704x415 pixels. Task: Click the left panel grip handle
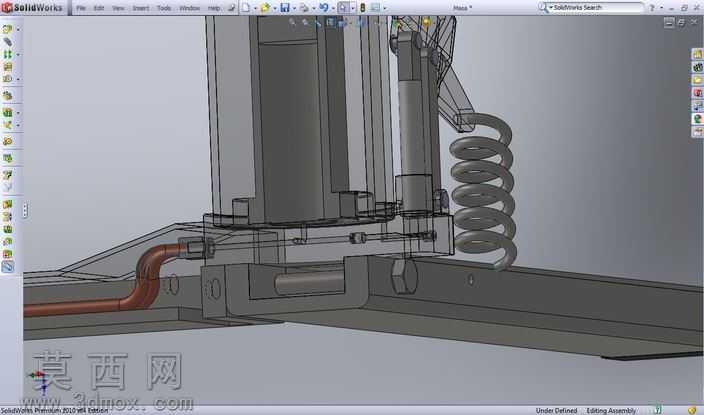coord(25,210)
